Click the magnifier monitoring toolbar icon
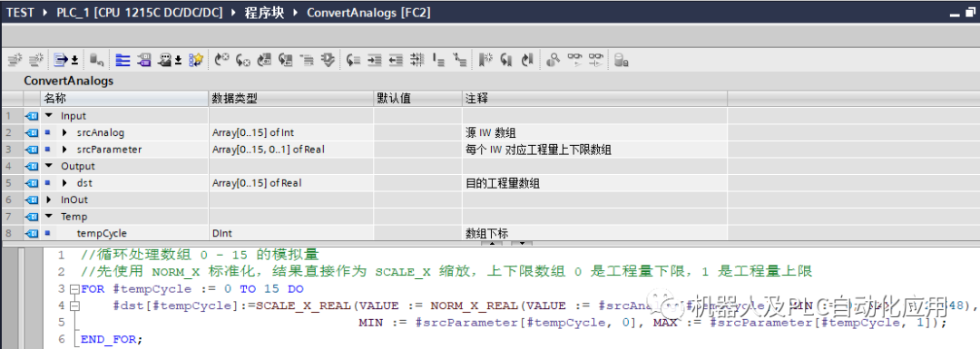 point(553,59)
